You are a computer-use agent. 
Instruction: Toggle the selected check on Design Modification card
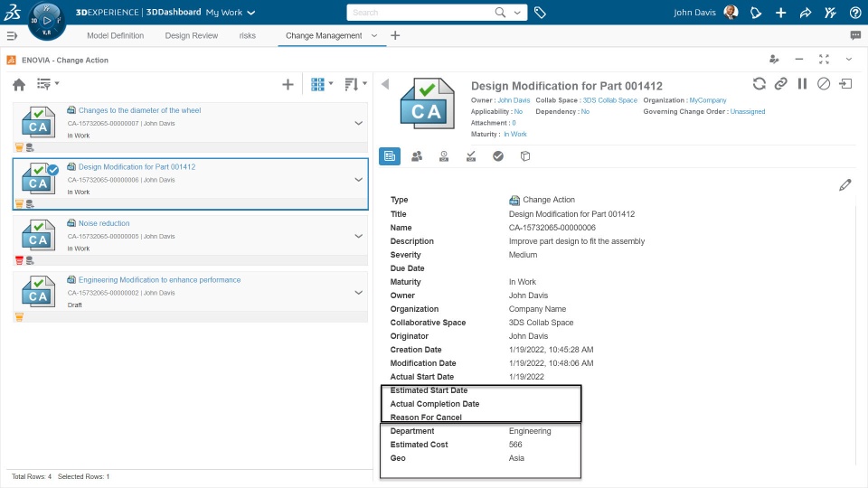pos(52,170)
